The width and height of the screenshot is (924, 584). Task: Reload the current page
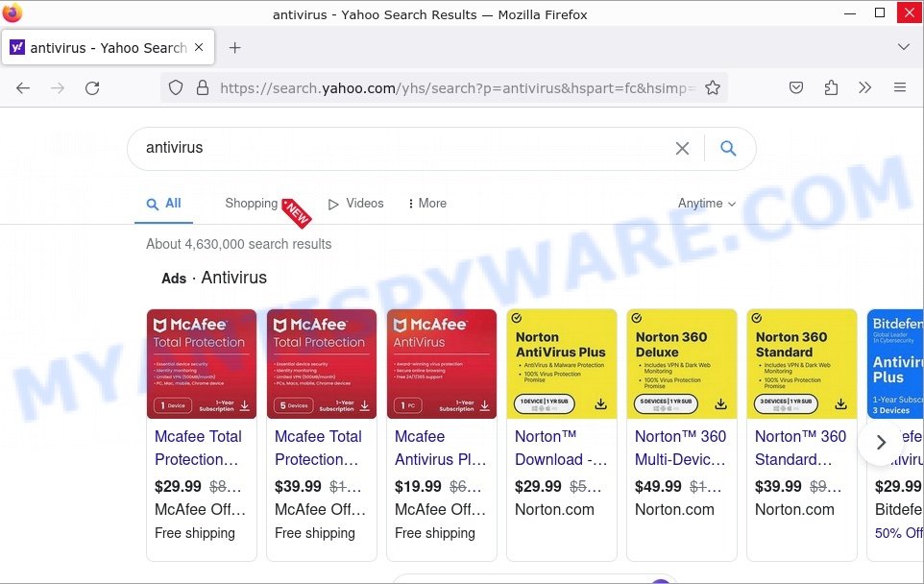pyautogui.click(x=92, y=88)
